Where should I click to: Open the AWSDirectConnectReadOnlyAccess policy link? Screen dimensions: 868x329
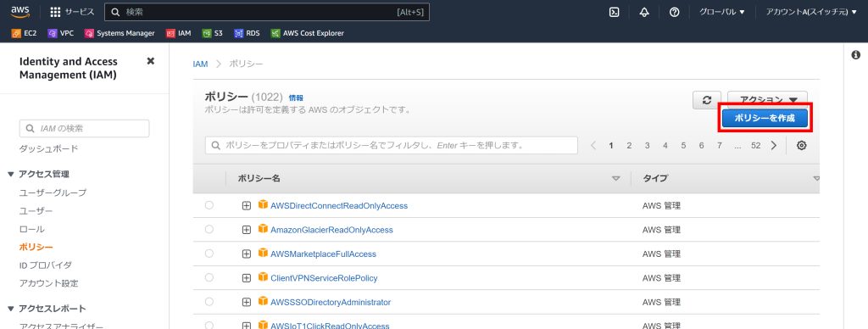click(339, 205)
